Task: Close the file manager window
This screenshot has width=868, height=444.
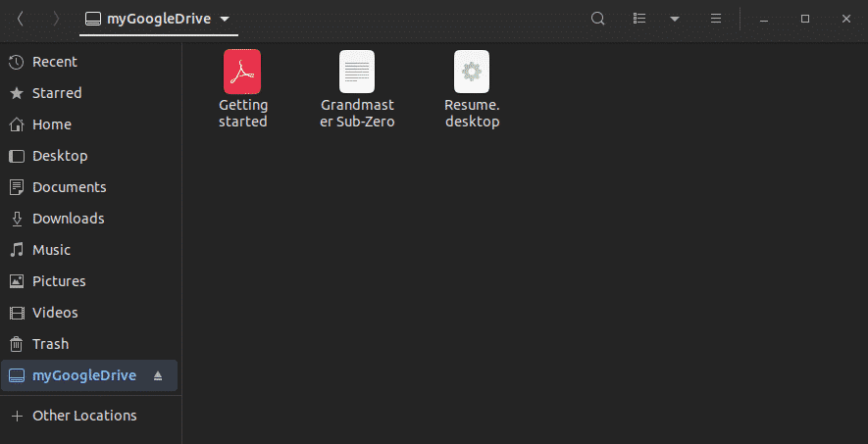Action: click(x=845, y=19)
